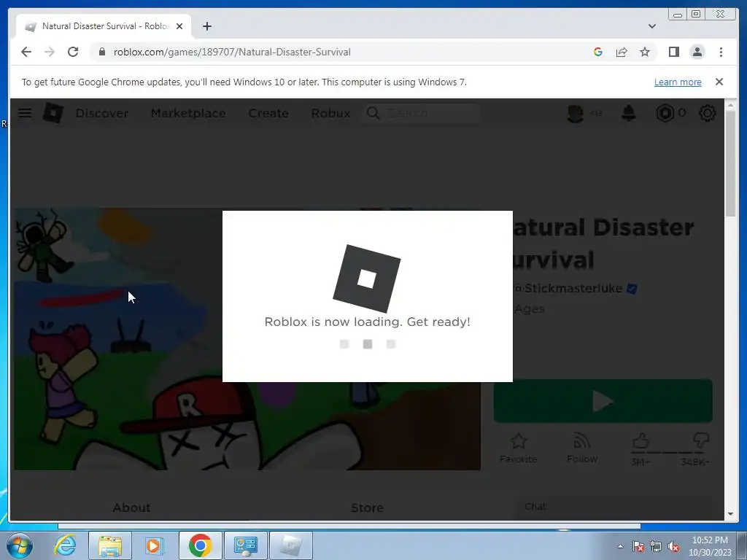747x560 pixels.
Task: Click the scroll down arrow
Action: point(730,514)
